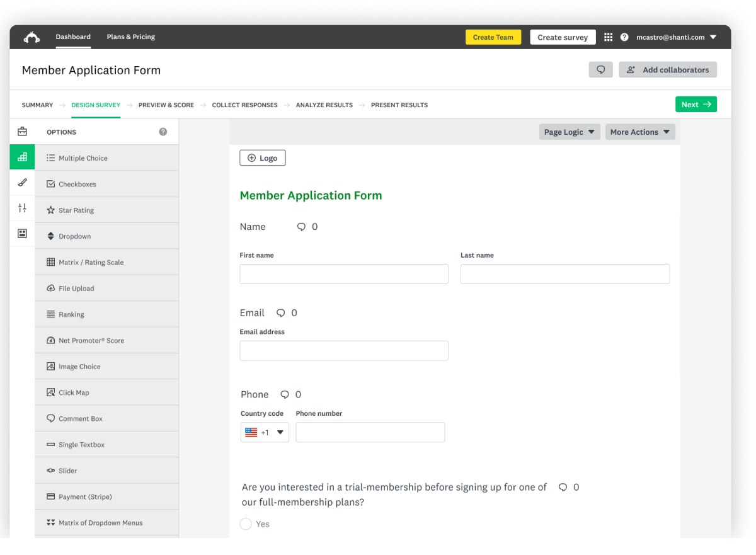Go to Preview & Score step
Image resolution: width=756 pixels, height=555 pixels.
(166, 105)
